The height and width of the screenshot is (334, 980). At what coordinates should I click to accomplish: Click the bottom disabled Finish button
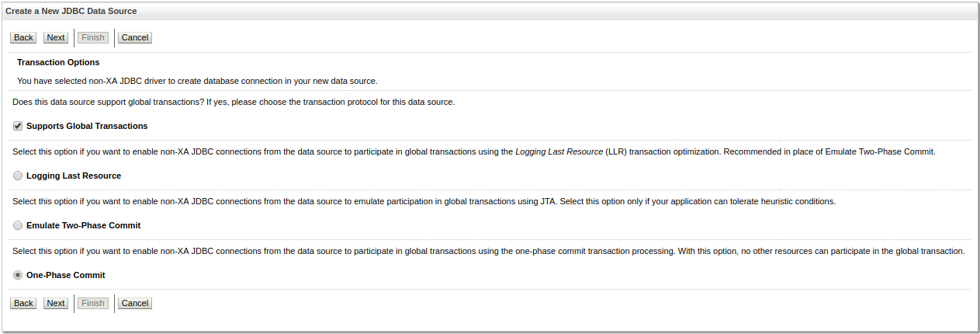[x=93, y=303]
